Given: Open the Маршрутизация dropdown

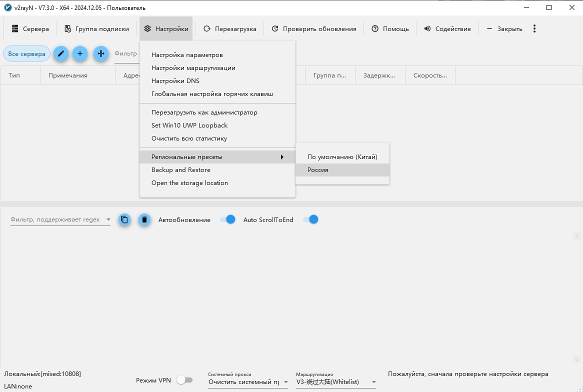Looking at the screenshot, I should click(336, 382).
